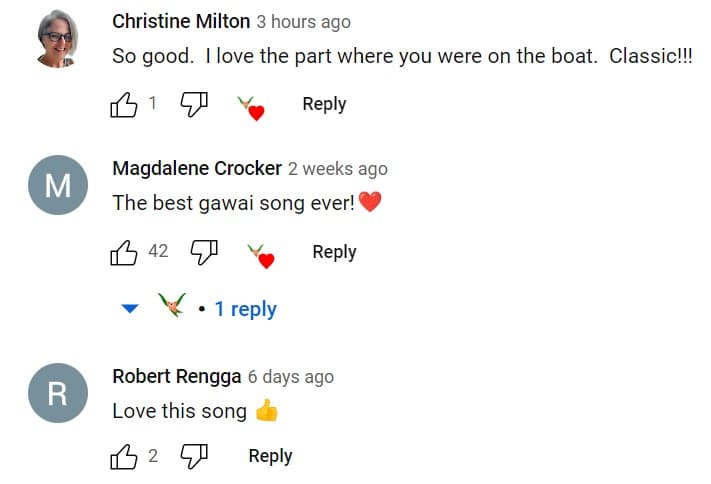This screenshot has width=711, height=484.
Task: Click the creator heart on Christine's comment
Action: click(251, 108)
